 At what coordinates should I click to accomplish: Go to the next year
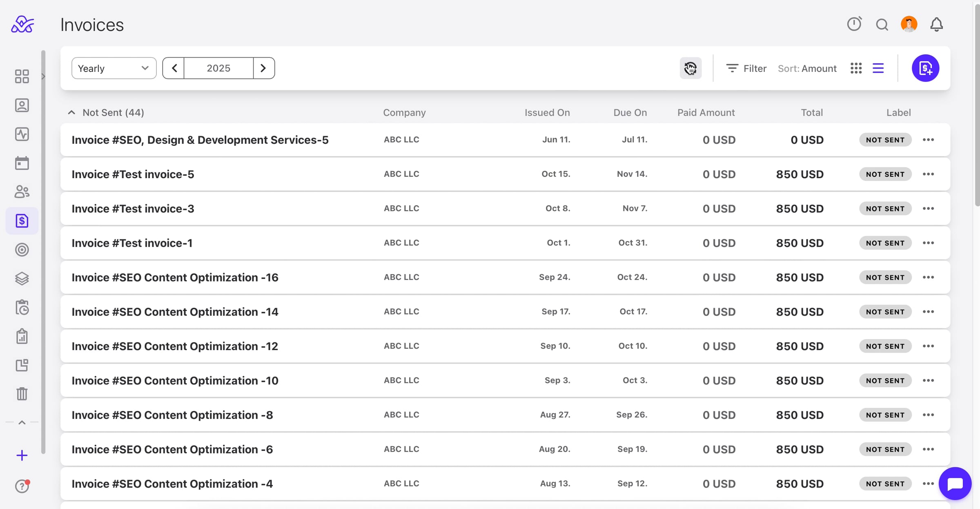264,68
